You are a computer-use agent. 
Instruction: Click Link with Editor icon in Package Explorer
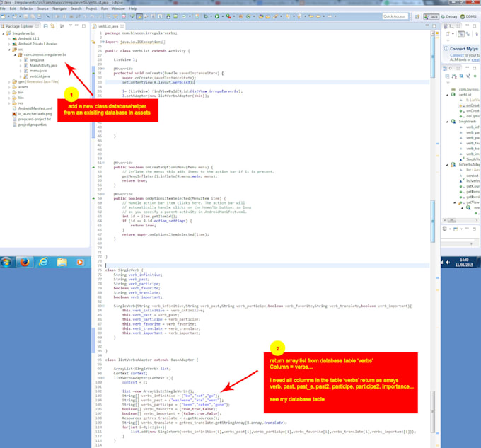(x=52, y=26)
